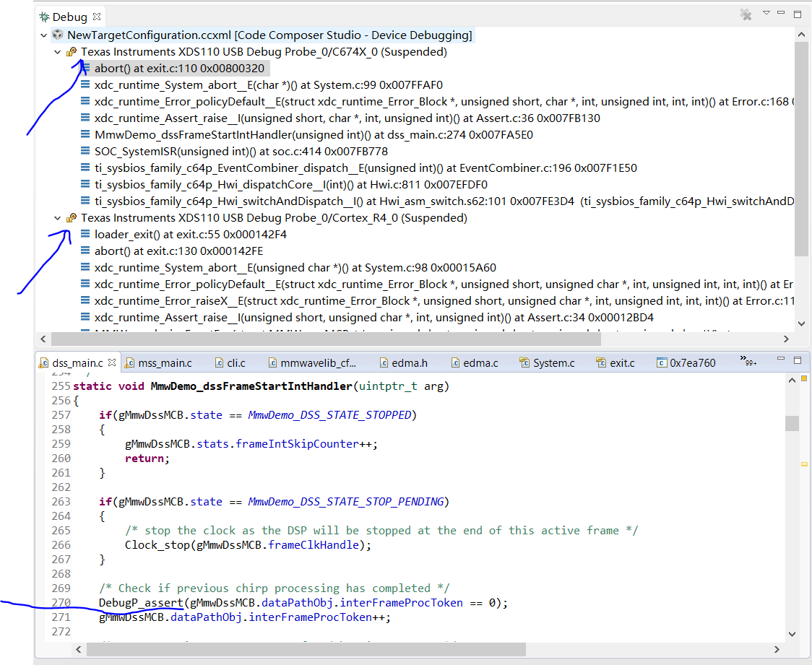Click the header file icon on the edma.h tab
The width and height of the screenshot is (812, 665).
click(385, 362)
